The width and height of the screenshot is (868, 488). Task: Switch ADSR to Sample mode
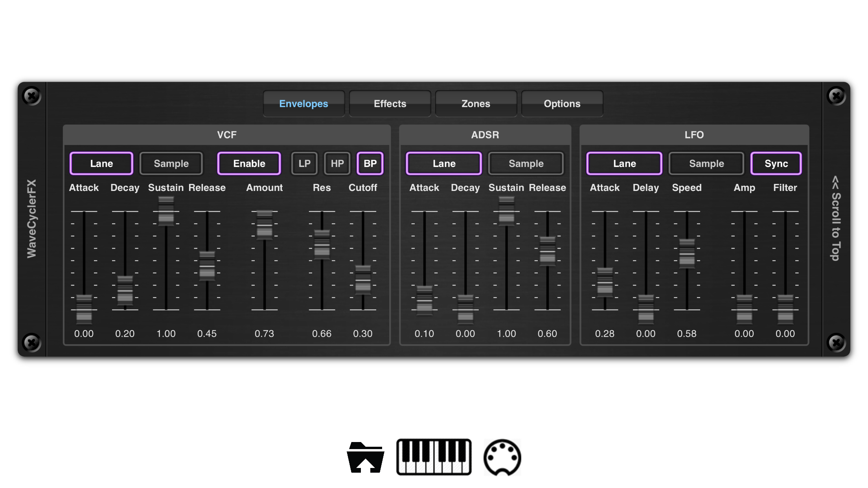pyautogui.click(x=526, y=163)
